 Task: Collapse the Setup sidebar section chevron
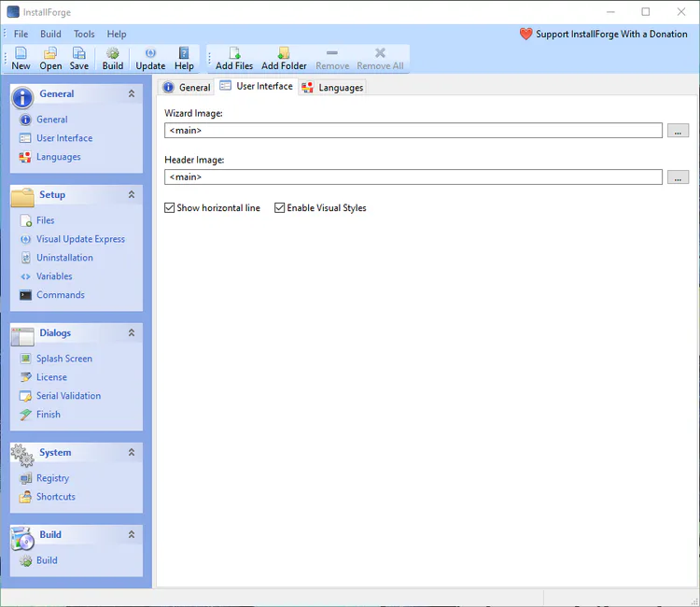coord(132,194)
